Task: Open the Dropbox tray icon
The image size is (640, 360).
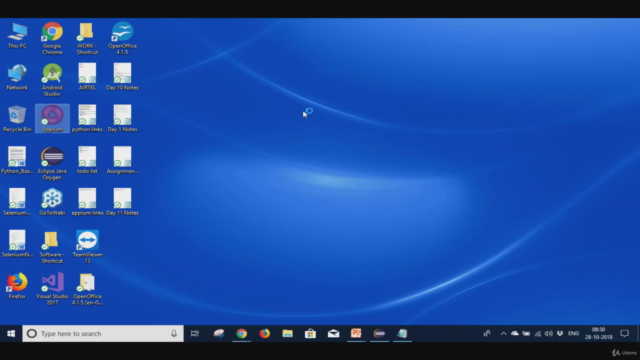Action: tap(560, 333)
